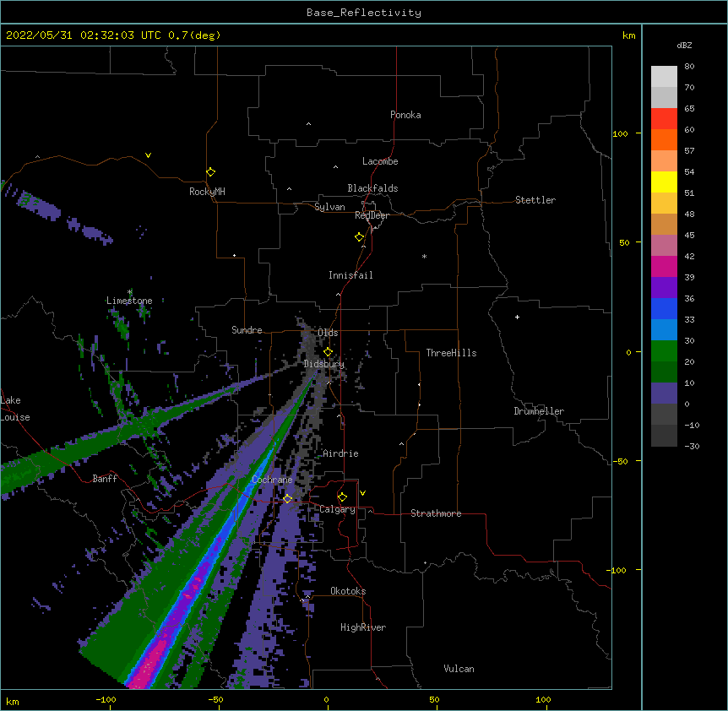
Task: Click the Stettler city label
Action: (x=535, y=200)
